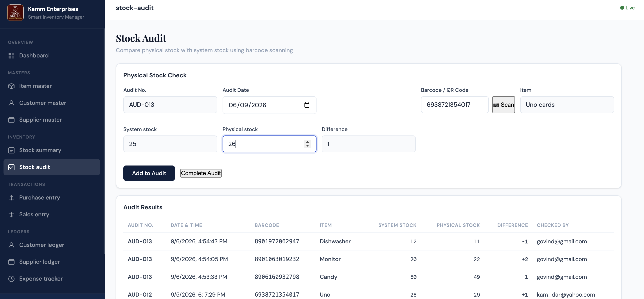The width and height of the screenshot is (644, 299).
Task: Increase Physical stock with the up arrow
Action: (x=307, y=142)
